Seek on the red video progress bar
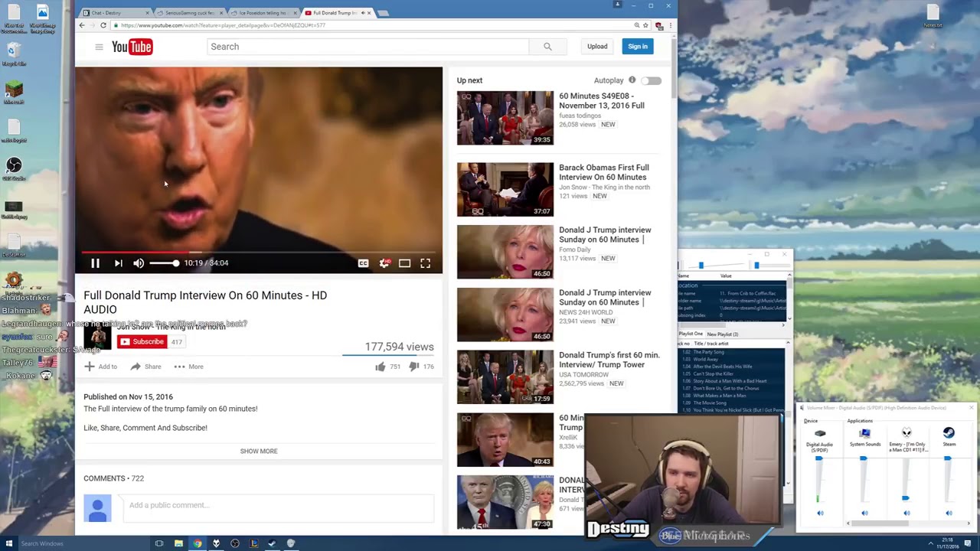Image resolution: width=980 pixels, height=551 pixels. [x=259, y=251]
